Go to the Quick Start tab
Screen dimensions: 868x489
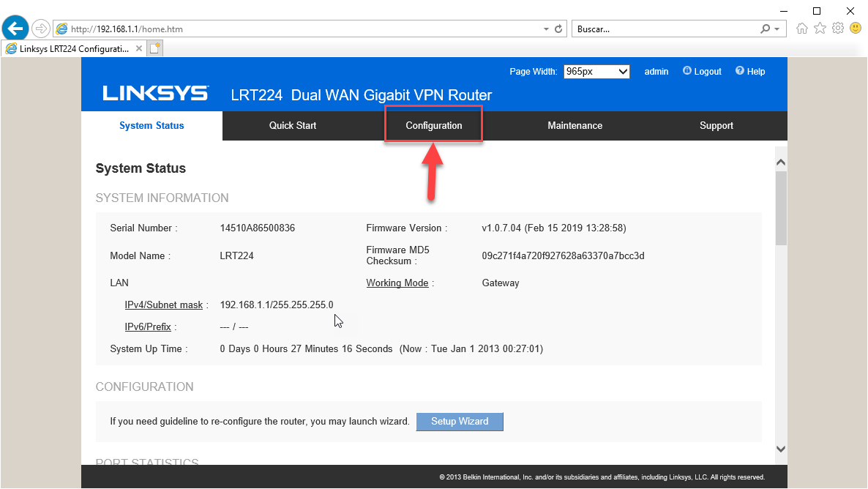coord(293,126)
